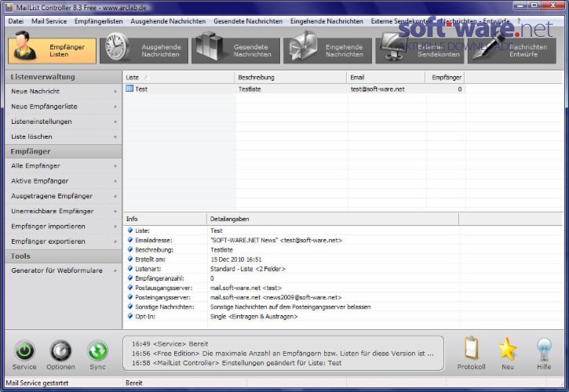Click the bullet icon next to Emailadresse:
The height and width of the screenshot is (392, 569).
(130, 240)
